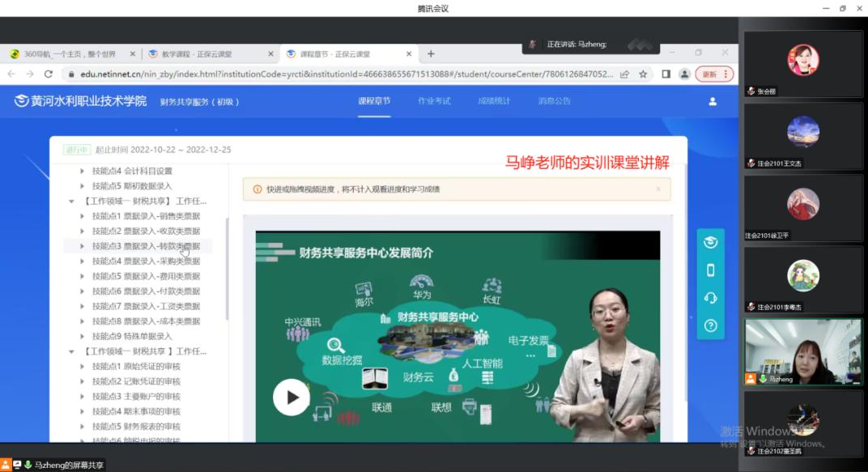Select 技能点3 票据录入-转款类票据 in the chapter tree
Screen dimensions: 868x472
(146, 246)
